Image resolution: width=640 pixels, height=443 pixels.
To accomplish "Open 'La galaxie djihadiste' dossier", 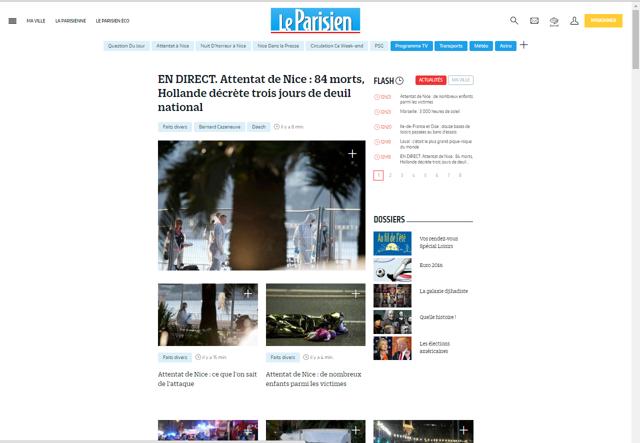I will pyautogui.click(x=444, y=292).
